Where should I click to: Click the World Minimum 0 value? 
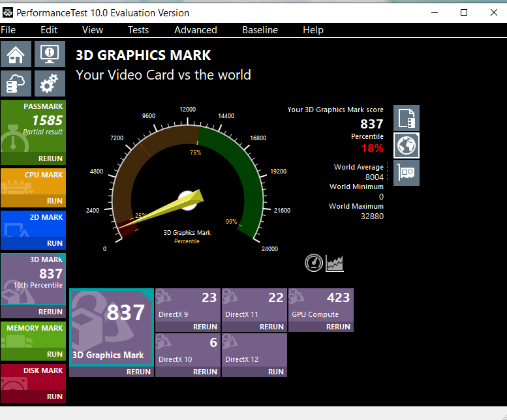tap(381, 197)
